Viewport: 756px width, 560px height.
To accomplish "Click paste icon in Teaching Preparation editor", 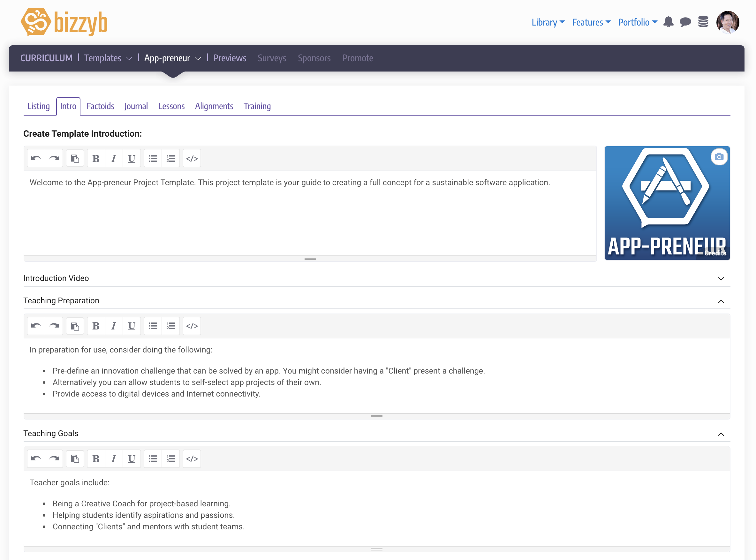I will pos(75,326).
